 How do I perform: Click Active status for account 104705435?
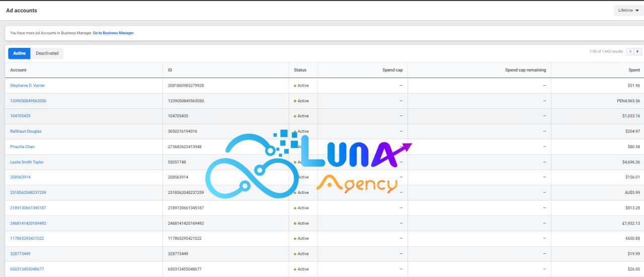pyautogui.click(x=301, y=116)
